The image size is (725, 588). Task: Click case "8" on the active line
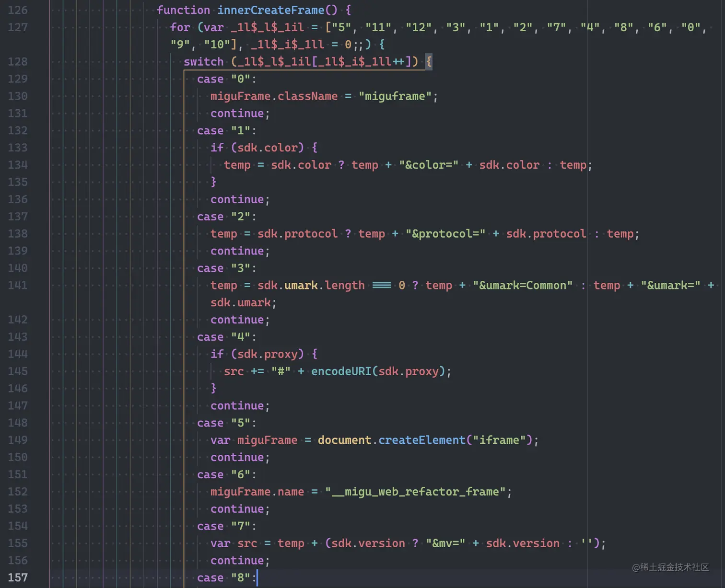point(226,578)
